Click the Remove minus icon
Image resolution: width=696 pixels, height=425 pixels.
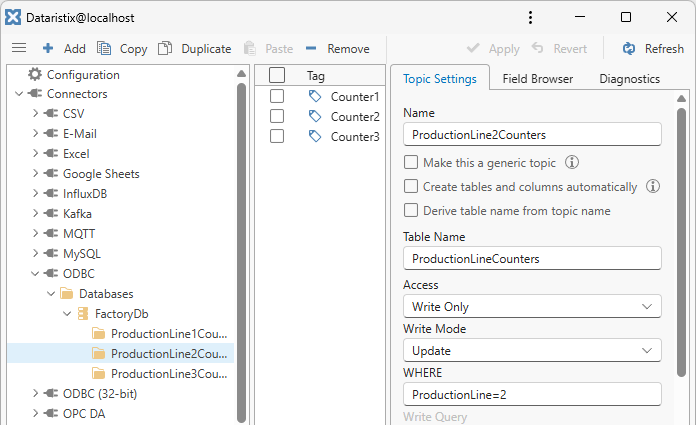(x=311, y=48)
